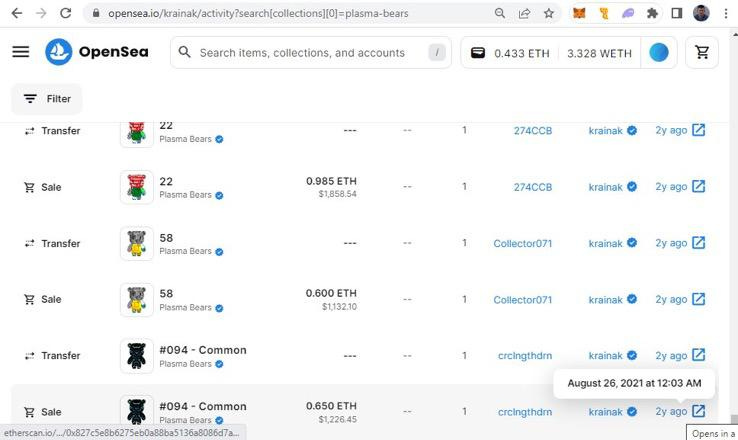
Task: Reload the page with the refresh icon
Action: point(65,13)
